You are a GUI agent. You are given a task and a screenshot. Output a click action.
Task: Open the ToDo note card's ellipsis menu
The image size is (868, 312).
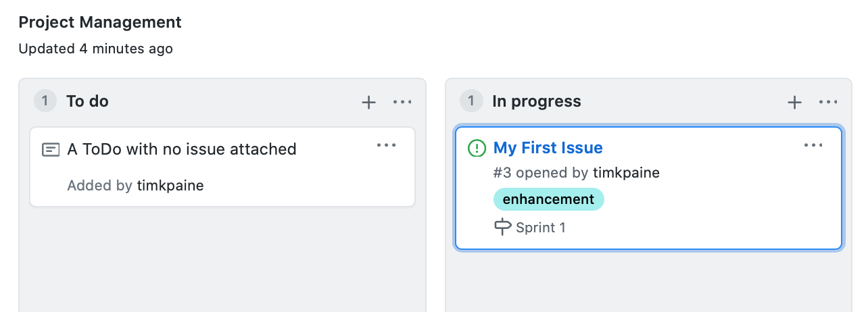click(386, 145)
